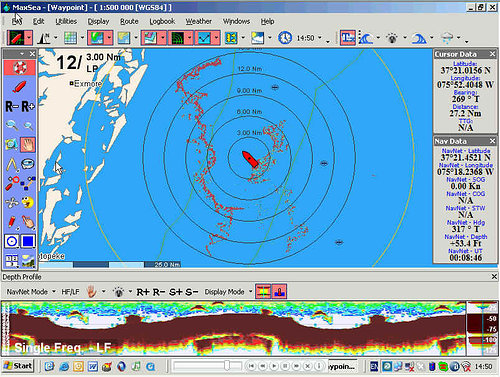Viewport: 500px width, 377px height.
Task: Open the Weather menu
Action: (x=199, y=21)
